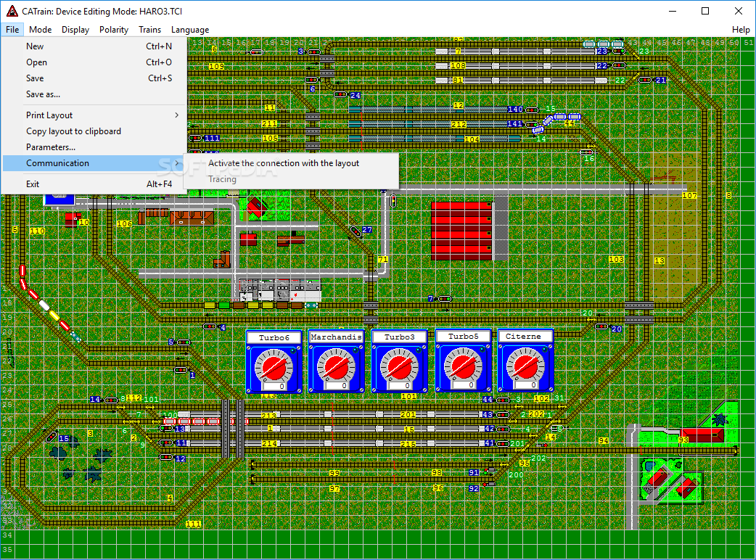Image resolution: width=756 pixels, height=560 pixels.
Task: Click signal number 111 icon
Action: [x=196, y=138]
